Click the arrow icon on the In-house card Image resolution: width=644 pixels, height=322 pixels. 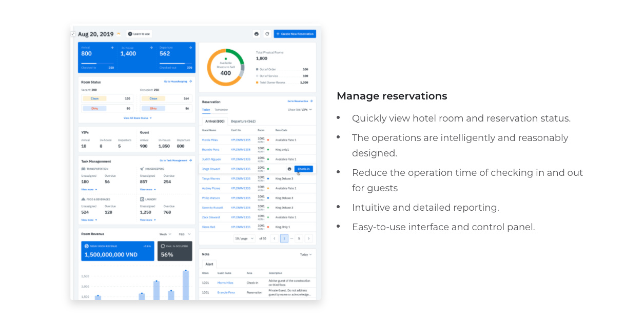coord(151,47)
